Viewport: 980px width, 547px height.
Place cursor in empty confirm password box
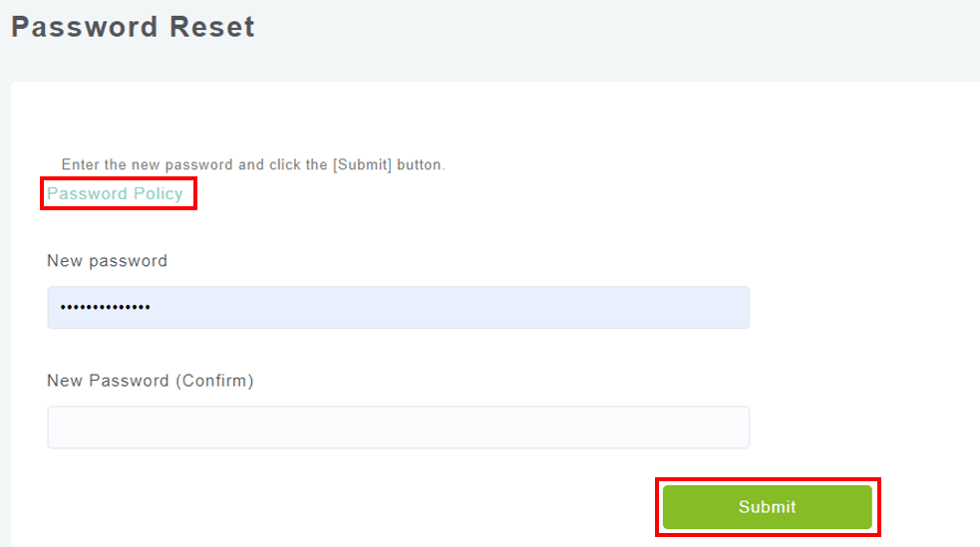point(398,427)
